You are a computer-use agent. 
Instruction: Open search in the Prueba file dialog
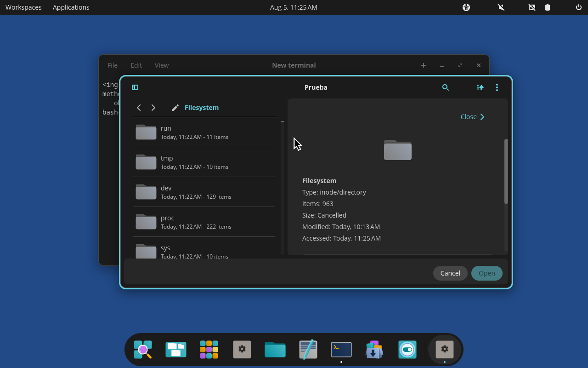pos(445,87)
